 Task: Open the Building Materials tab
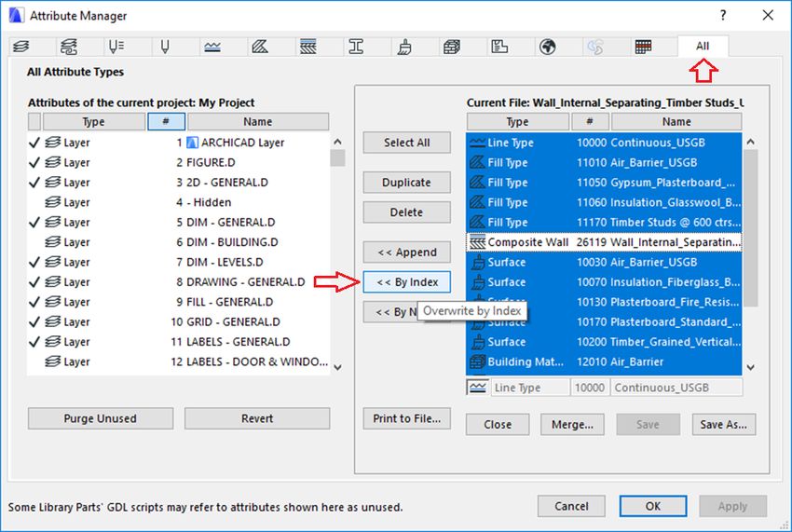pos(452,47)
